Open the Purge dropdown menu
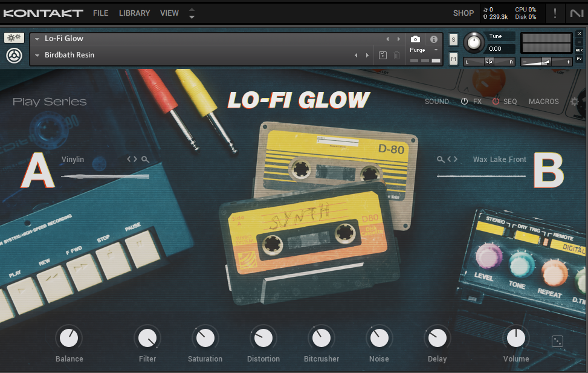The height and width of the screenshot is (373, 588). (436, 50)
